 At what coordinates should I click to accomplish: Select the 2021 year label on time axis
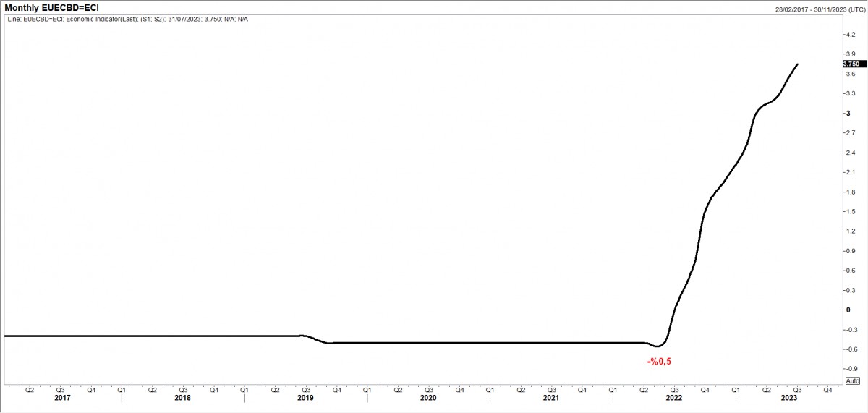[550, 398]
